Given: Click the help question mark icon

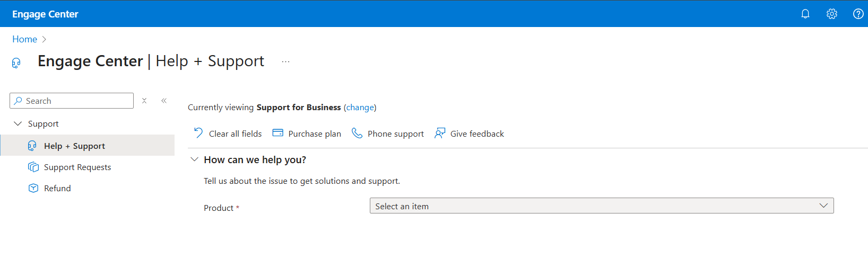Looking at the screenshot, I should (858, 14).
